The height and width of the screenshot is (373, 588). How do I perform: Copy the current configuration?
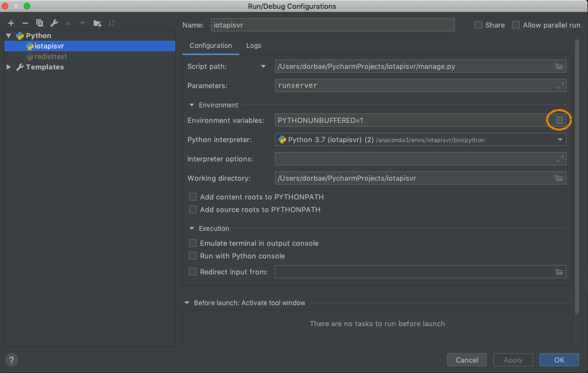39,23
